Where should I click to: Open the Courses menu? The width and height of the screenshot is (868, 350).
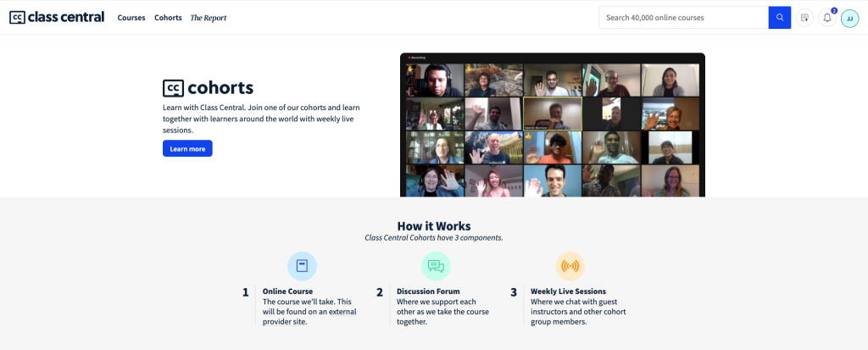(131, 18)
